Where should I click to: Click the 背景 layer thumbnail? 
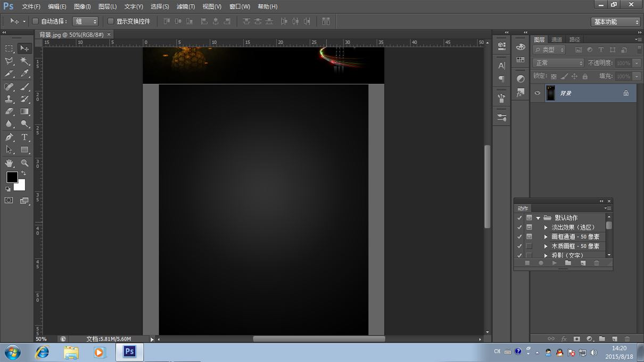550,93
